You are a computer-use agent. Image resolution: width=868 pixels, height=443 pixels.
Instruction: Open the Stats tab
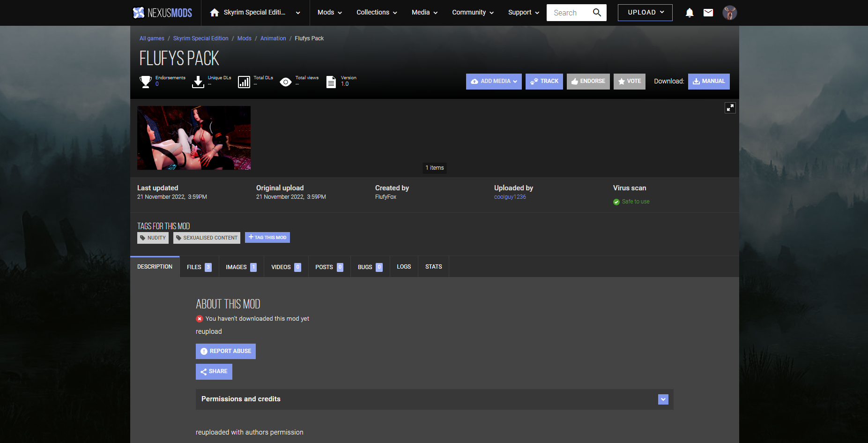pyautogui.click(x=434, y=267)
